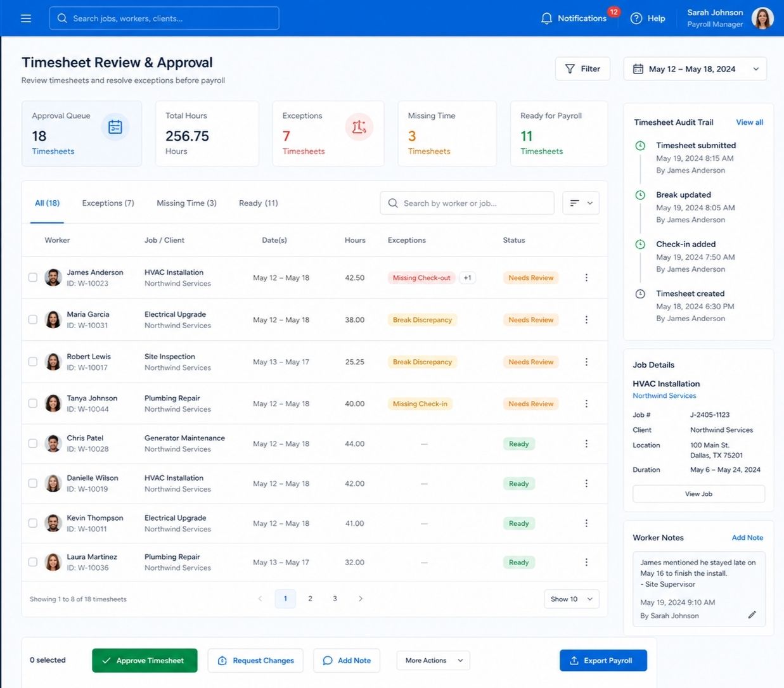Open the Total Hours summary card

pyautogui.click(x=207, y=134)
